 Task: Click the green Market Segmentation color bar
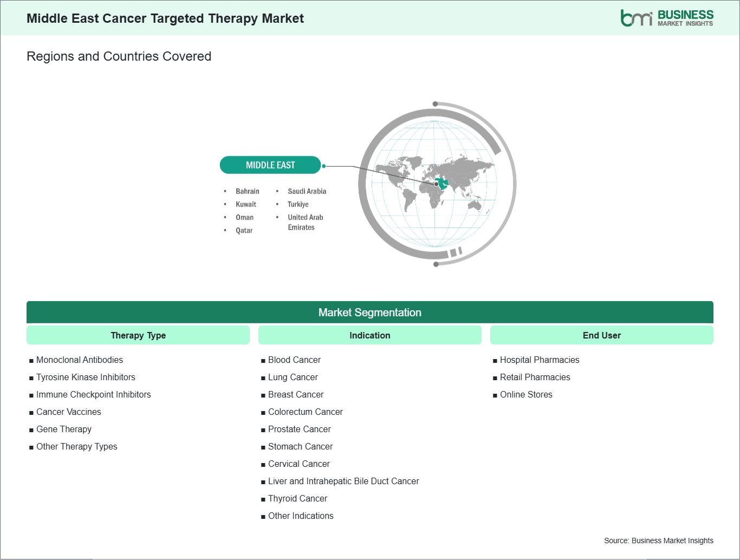tap(370, 312)
